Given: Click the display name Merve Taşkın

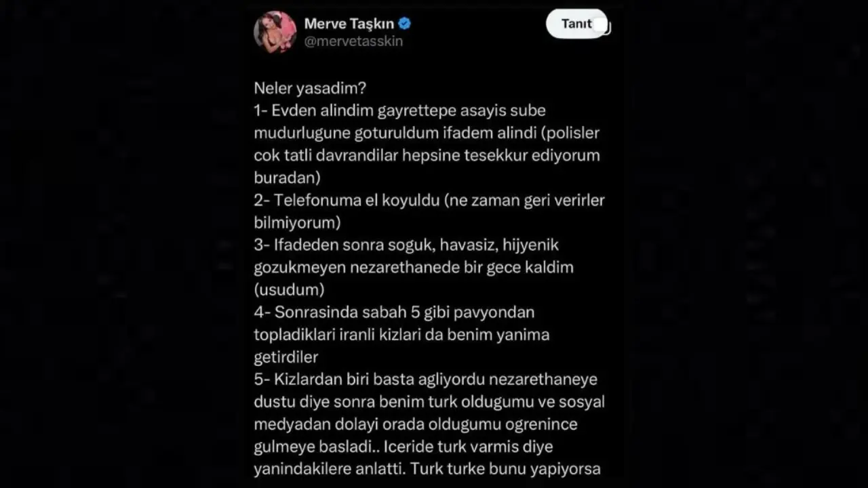Looking at the screenshot, I should coord(349,24).
